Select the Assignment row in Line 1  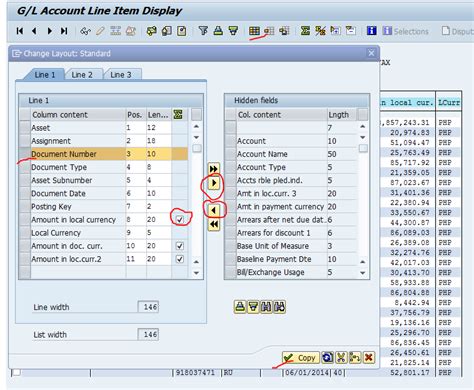(x=103, y=141)
